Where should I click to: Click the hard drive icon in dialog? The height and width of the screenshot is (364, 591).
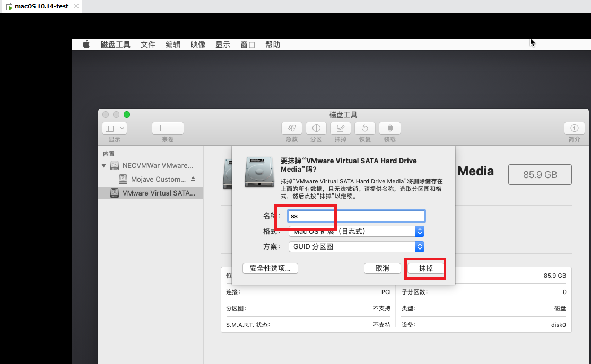pyautogui.click(x=259, y=172)
